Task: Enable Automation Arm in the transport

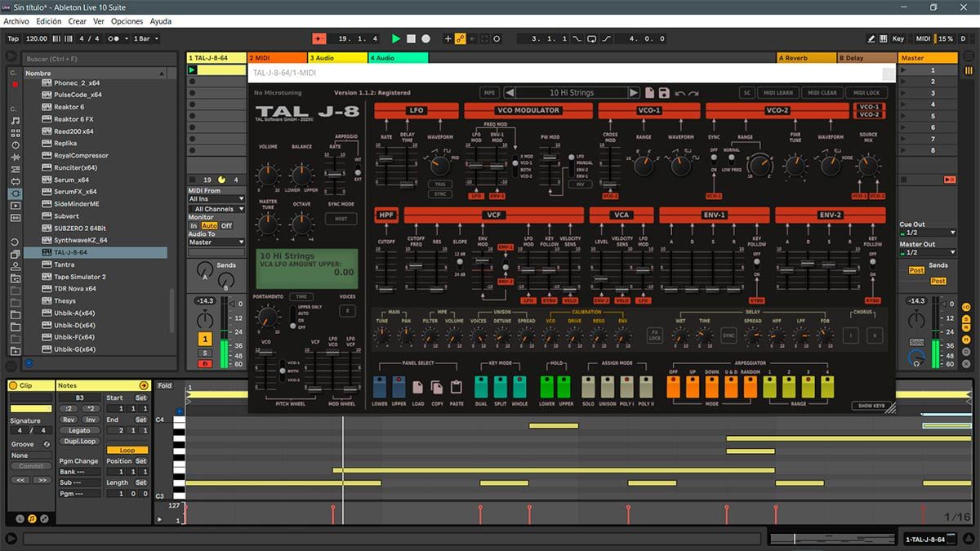Action: pyautogui.click(x=461, y=38)
